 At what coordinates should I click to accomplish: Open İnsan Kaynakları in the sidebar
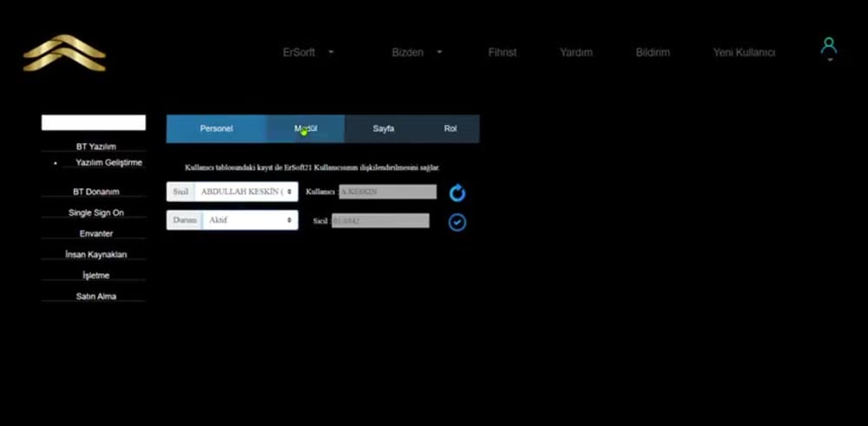point(95,254)
